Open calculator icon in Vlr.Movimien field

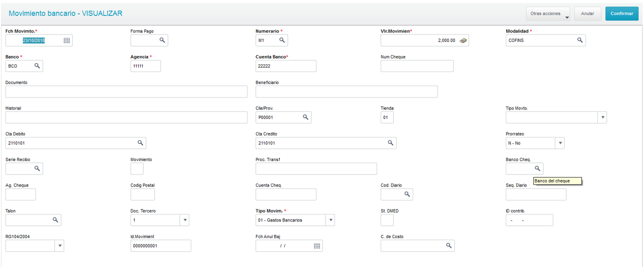click(x=463, y=40)
